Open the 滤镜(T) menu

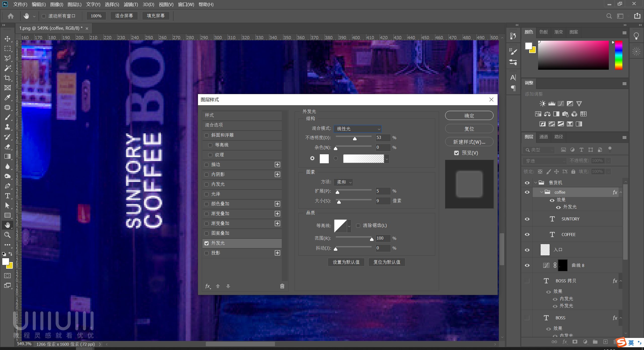pyautogui.click(x=131, y=5)
